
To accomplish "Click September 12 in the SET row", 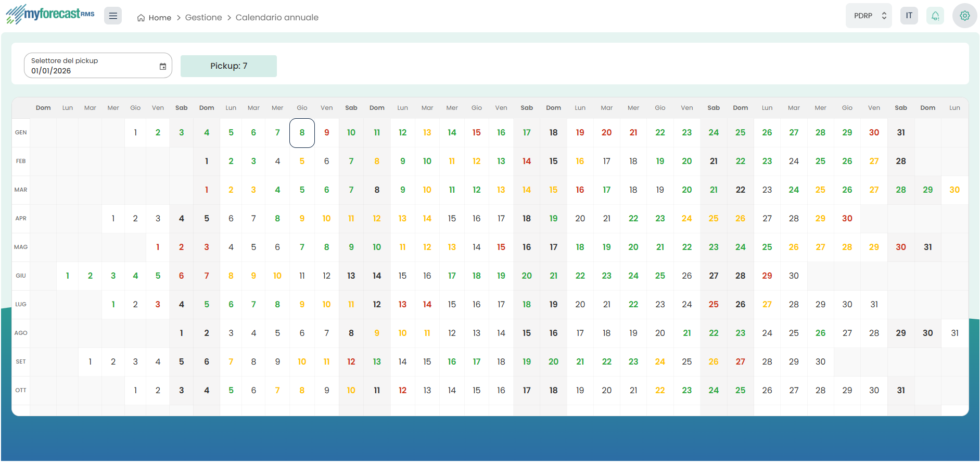I will [351, 362].
